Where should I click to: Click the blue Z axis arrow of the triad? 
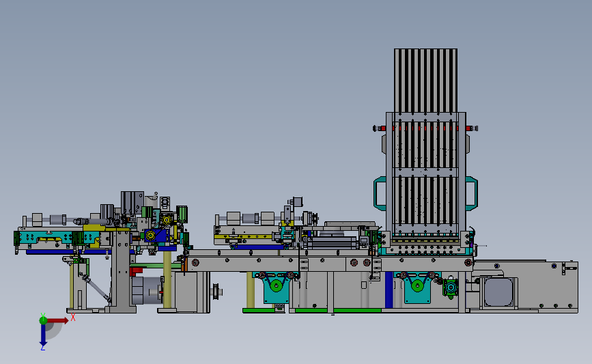(x=43, y=335)
